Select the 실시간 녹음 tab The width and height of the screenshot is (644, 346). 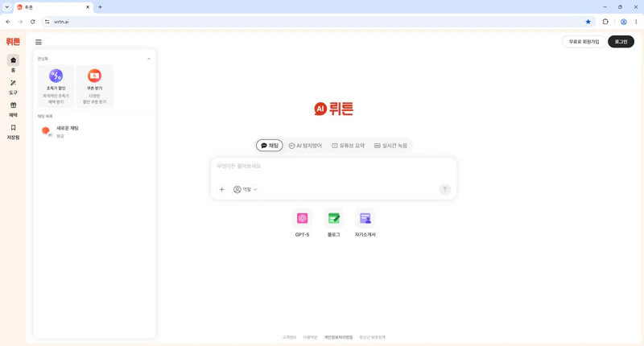(390, 146)
